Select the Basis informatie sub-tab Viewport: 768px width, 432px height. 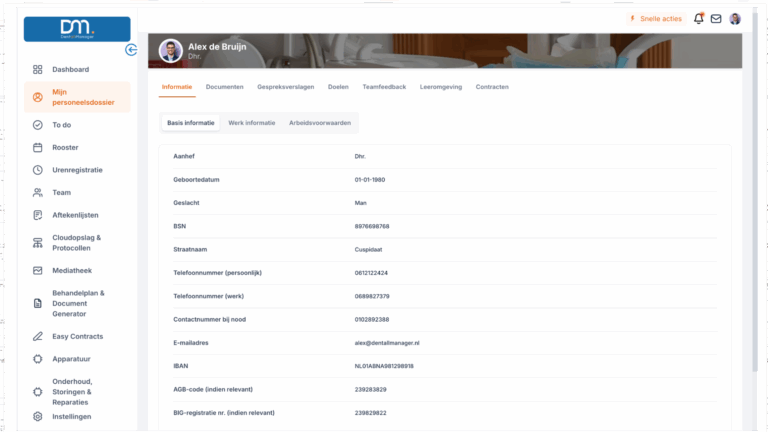click(191, 123)
